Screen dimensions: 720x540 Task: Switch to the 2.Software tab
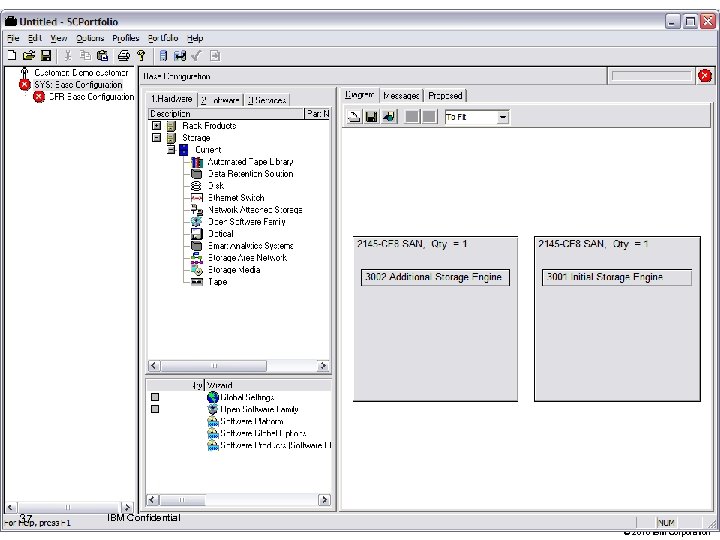220,100
